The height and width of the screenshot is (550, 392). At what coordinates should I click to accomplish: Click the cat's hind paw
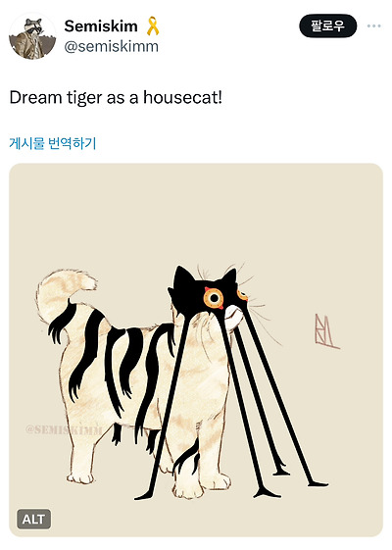point(81,477)
